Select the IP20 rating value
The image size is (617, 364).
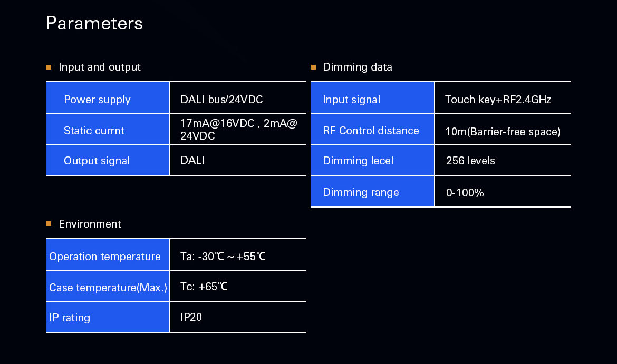pyautogui.click(x=191, y=317)
